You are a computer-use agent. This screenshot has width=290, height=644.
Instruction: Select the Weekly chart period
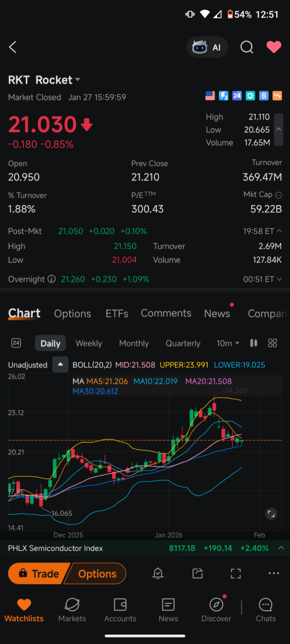(x=89, y=343)
